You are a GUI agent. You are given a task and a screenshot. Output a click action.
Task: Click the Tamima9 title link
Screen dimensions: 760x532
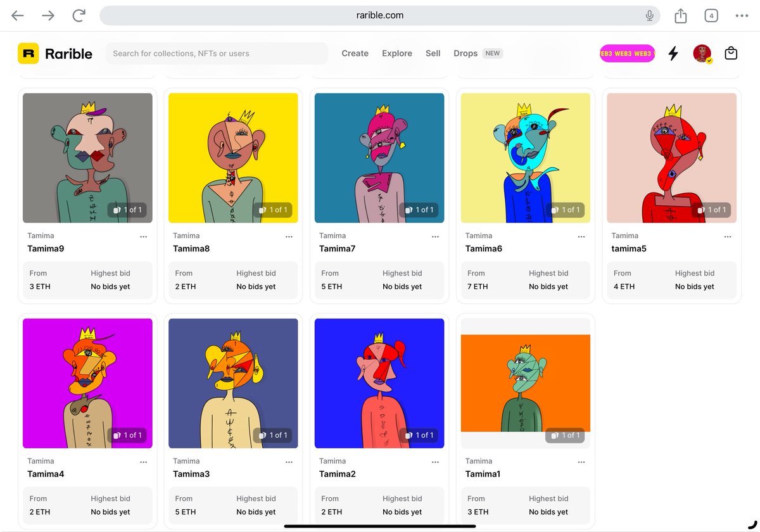pyautogui.click(x=46, y=249)
